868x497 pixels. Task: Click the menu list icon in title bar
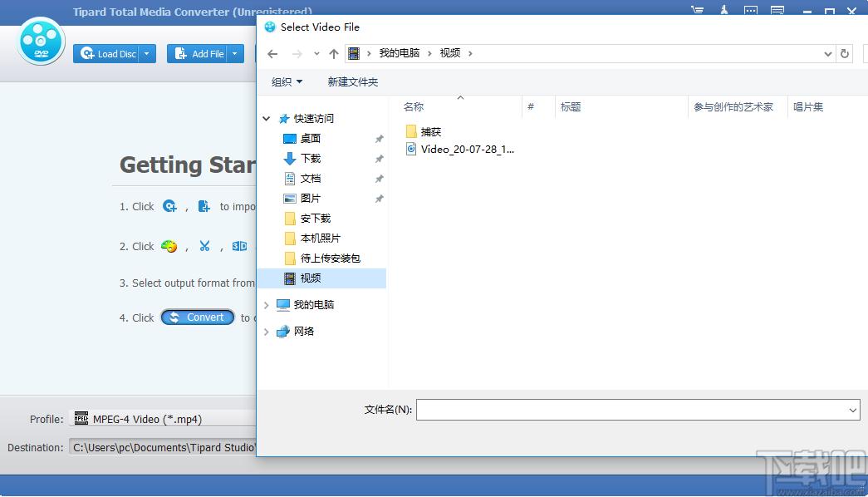tap(777, 11)
